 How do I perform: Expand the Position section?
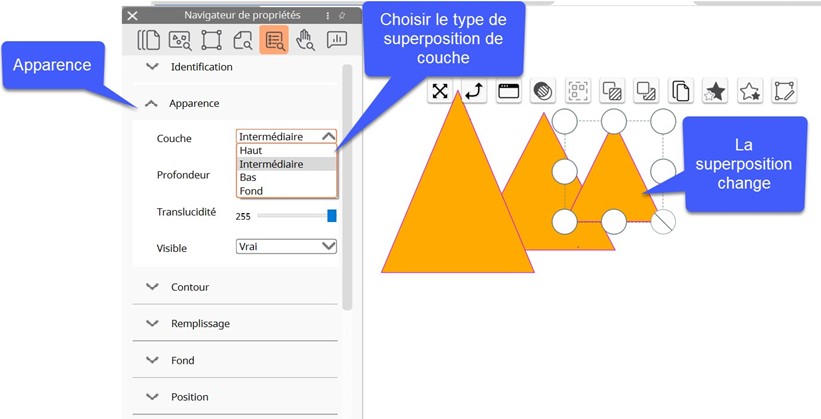152,396
